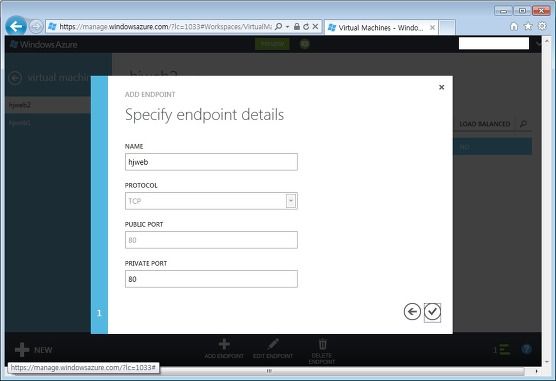The width and height of the screenshot is (556, 381).
Task: Close the Virtual Machines browser tab
Action: (432, 27)
